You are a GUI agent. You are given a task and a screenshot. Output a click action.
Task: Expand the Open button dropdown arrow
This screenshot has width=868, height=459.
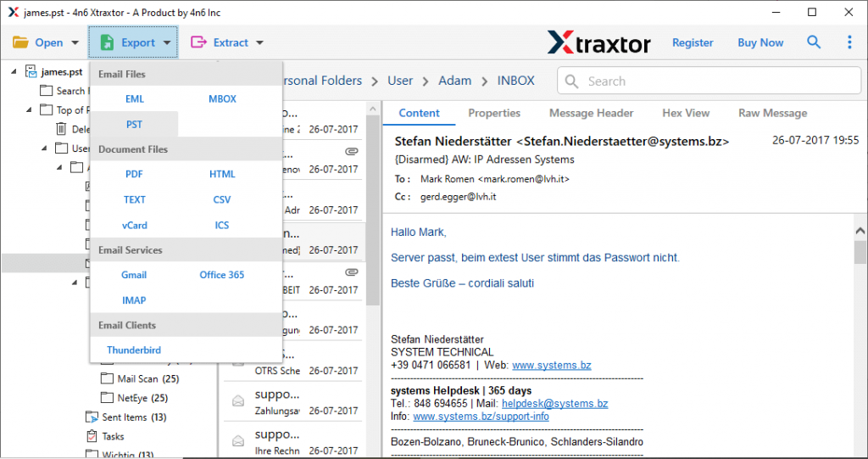pyautogui.click(x=75, y=42)
